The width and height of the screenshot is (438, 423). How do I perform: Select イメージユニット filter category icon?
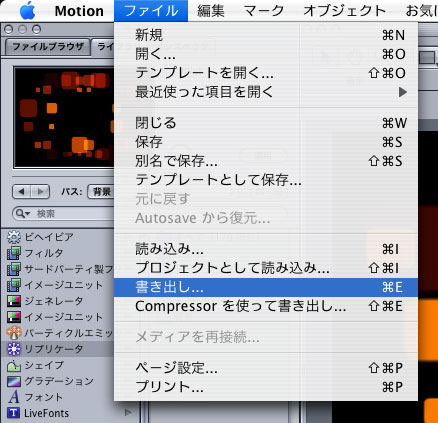pos(14,285)
